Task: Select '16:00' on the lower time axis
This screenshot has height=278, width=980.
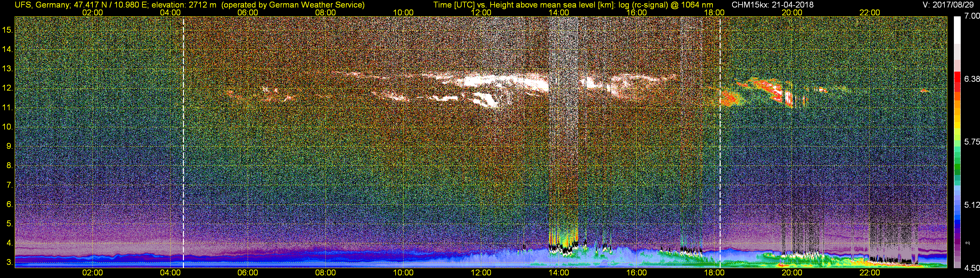Action: [636, 273]
